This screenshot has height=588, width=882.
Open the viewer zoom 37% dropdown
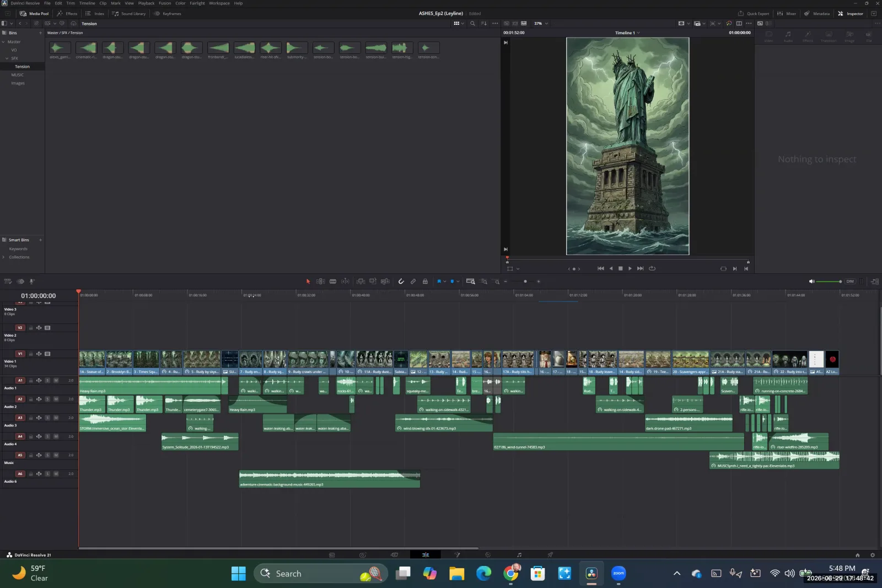[x=541, y=24]
